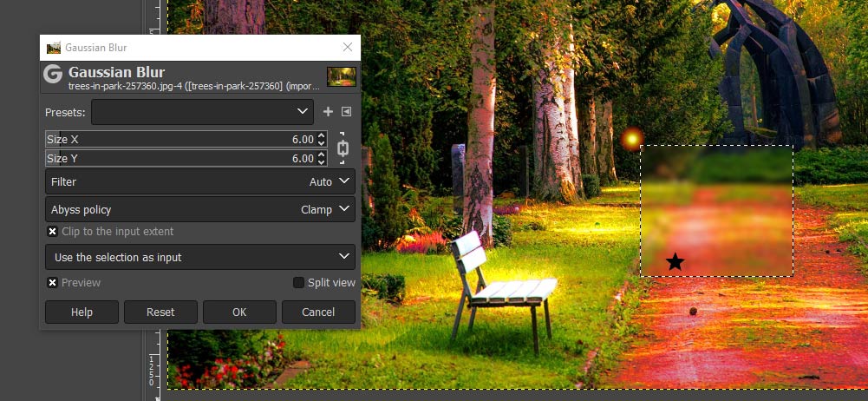Disable Clip to the input extent checkbox
Screen dimensions: 868x401
point(53,232)
